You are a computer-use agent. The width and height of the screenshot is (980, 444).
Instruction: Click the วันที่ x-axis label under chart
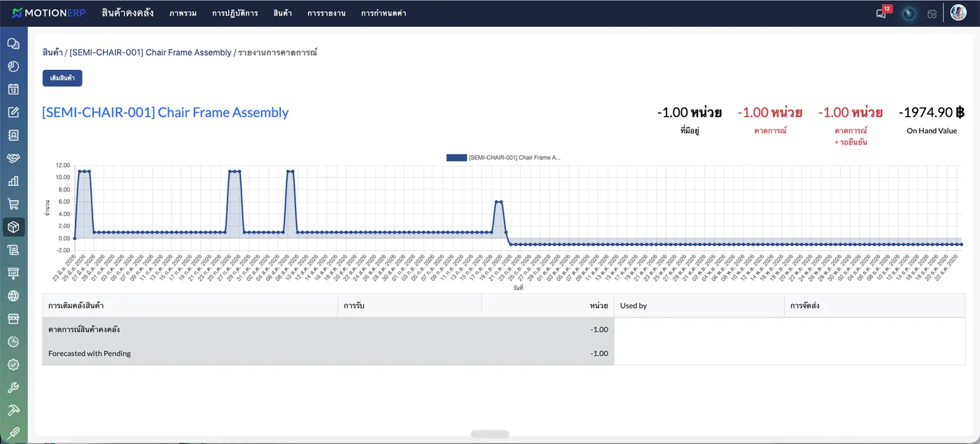click(518, 287)
